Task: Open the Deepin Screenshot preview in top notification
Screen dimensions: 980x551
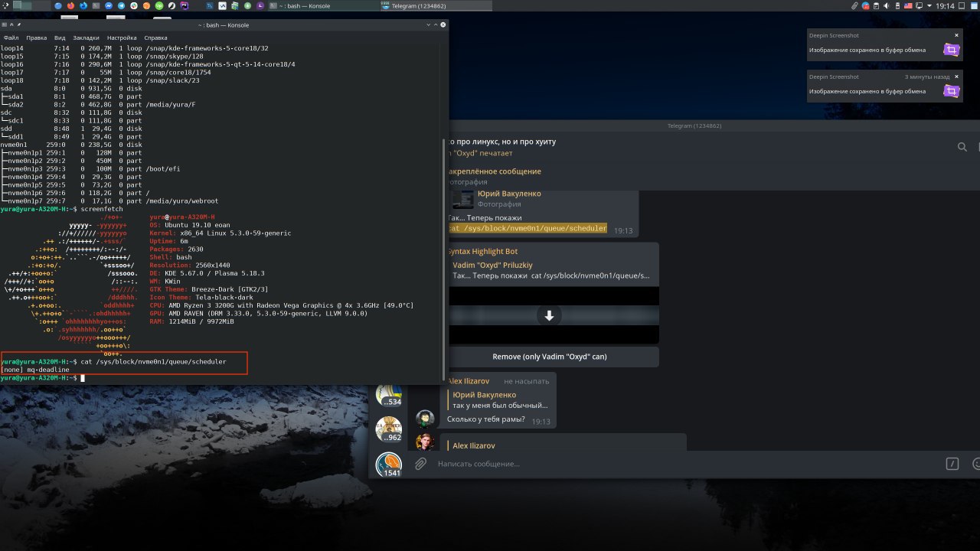Action: pos(950,50)
